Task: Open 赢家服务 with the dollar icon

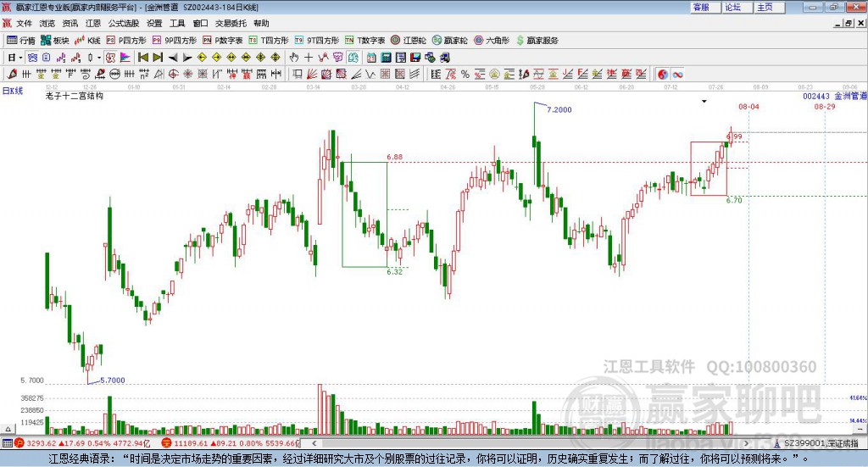Action: point(537,41)
